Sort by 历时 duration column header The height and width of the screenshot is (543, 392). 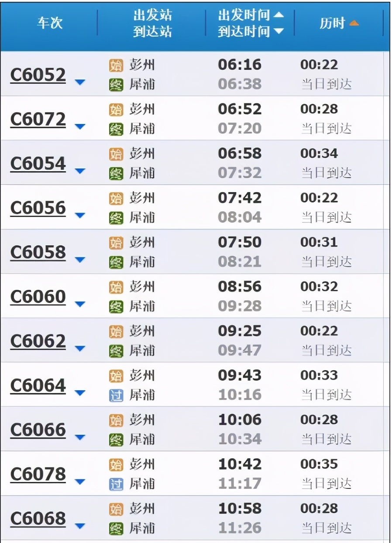click(339, 23)
